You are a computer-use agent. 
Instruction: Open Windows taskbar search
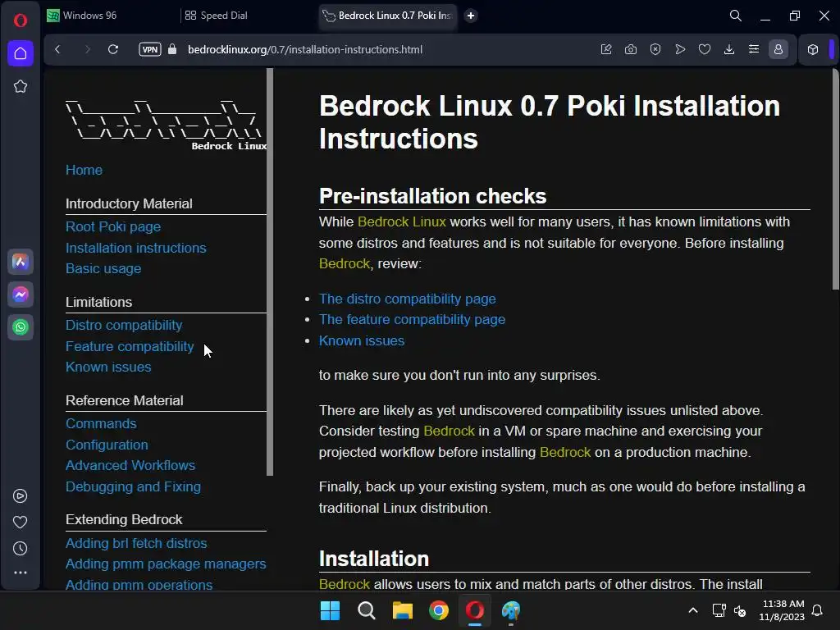coord(367,610)
